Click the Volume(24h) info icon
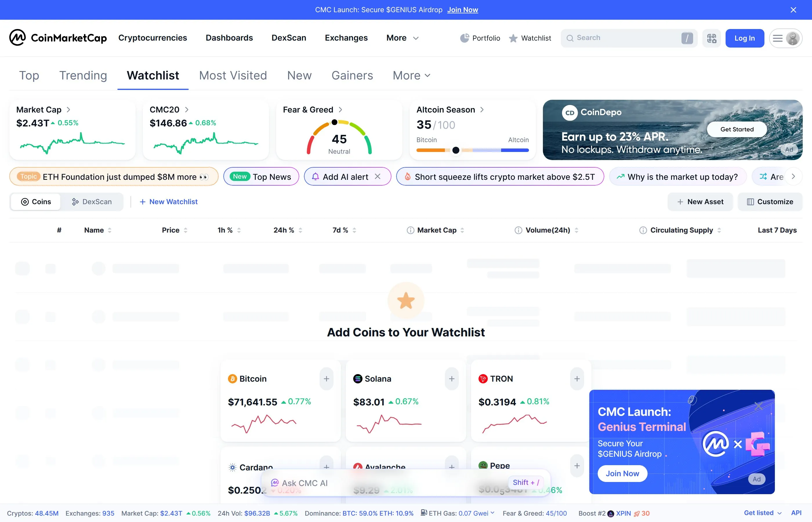The width and height of the screenshot is (812, 522). [x=518, y=230]
